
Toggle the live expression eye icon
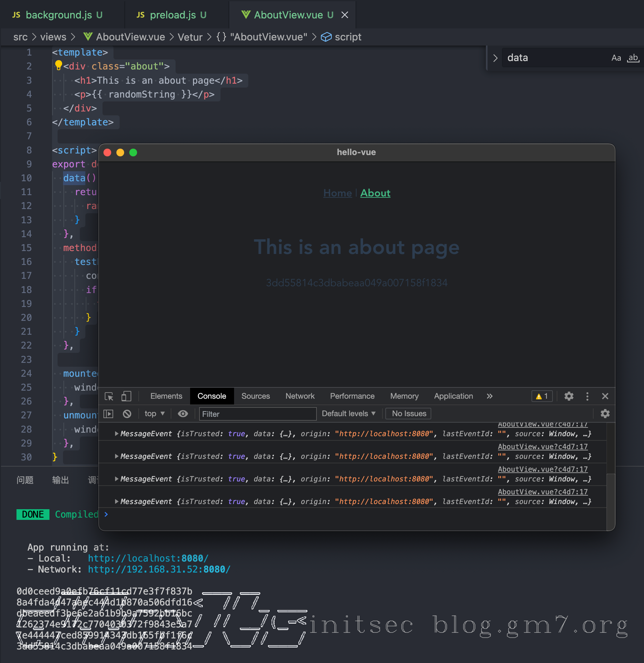click(x=183, y=414)
